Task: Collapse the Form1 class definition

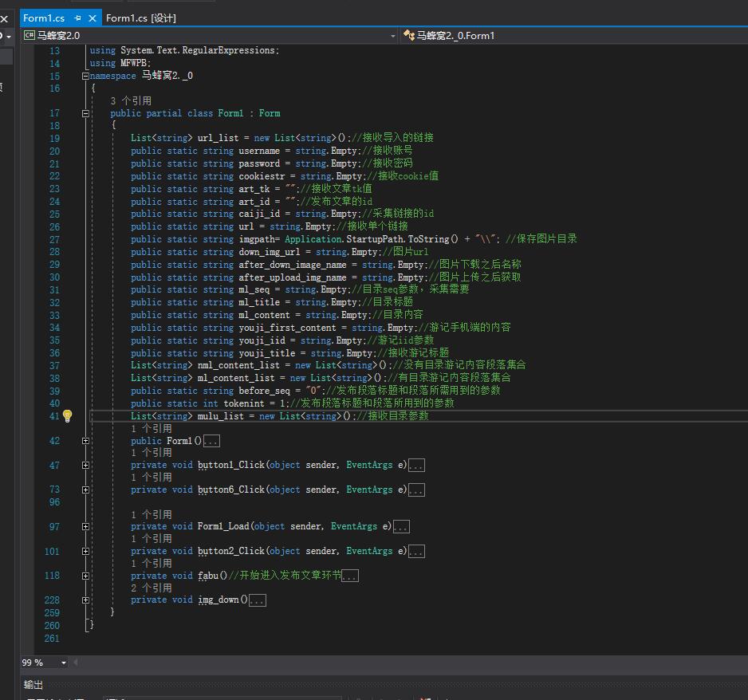Action: click(x=85, y=113)
